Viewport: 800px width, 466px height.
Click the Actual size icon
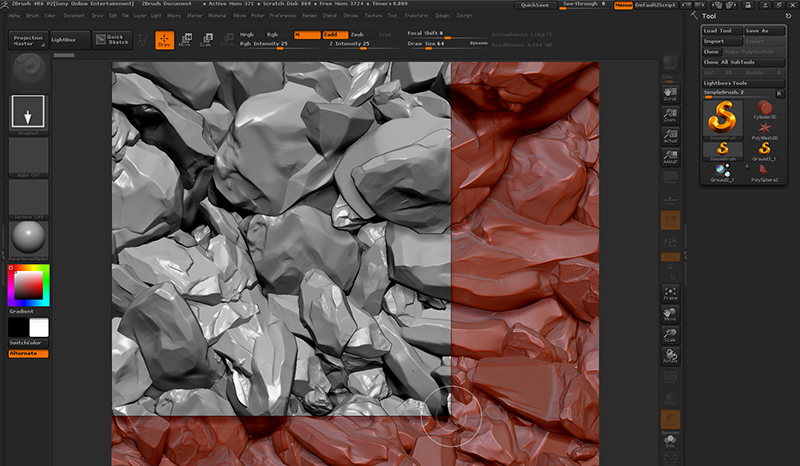(x=670, y=136)
